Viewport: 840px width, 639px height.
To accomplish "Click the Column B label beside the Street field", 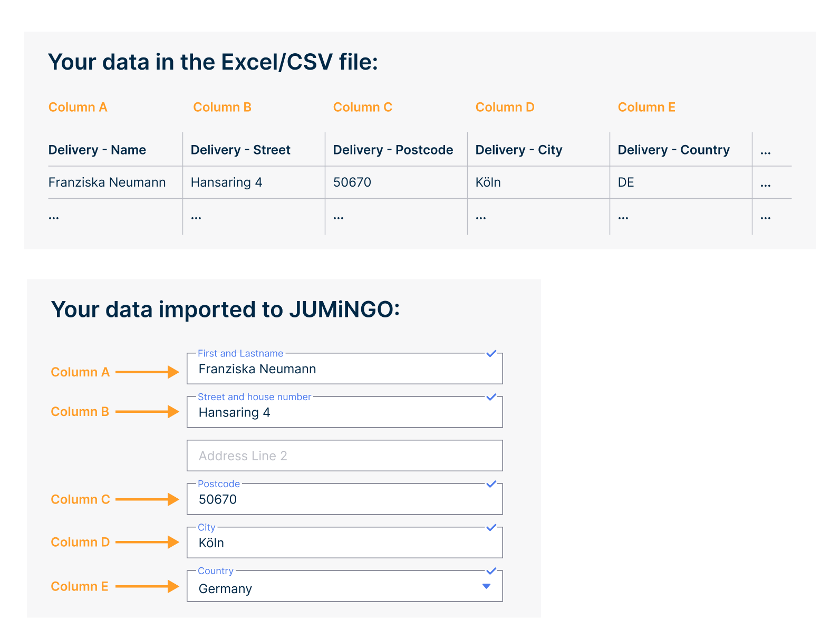I will pos(80,412).
